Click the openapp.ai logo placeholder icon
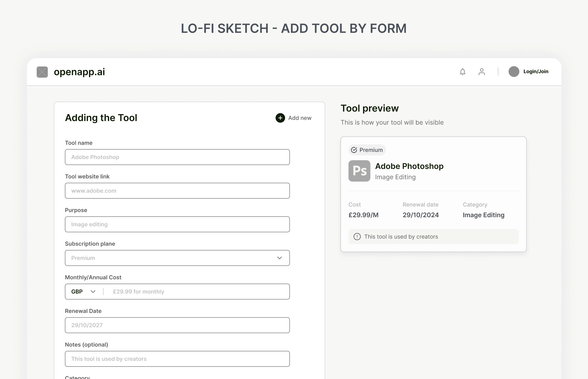This screenshot has height=379, width=588. (x=42, y=72)
